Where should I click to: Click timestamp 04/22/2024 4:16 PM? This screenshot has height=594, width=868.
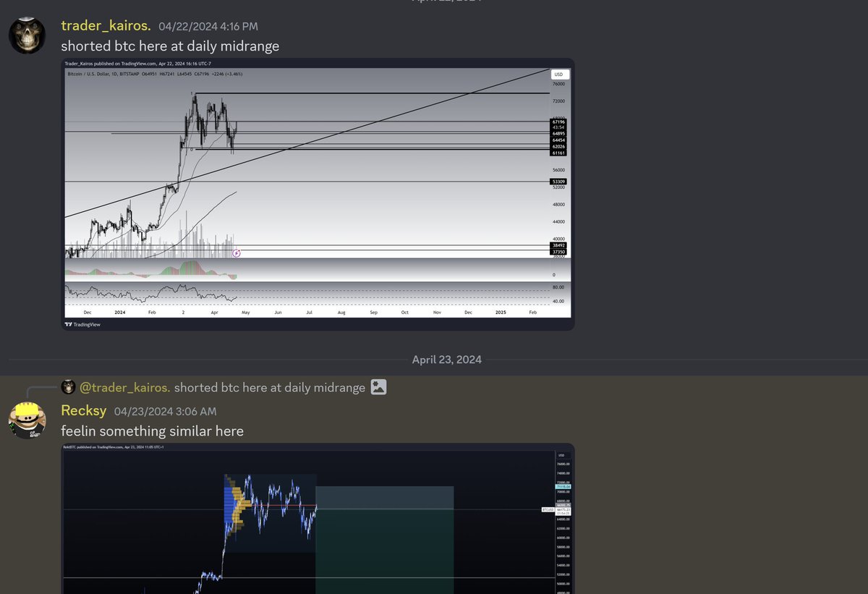(x=208, y=27)
